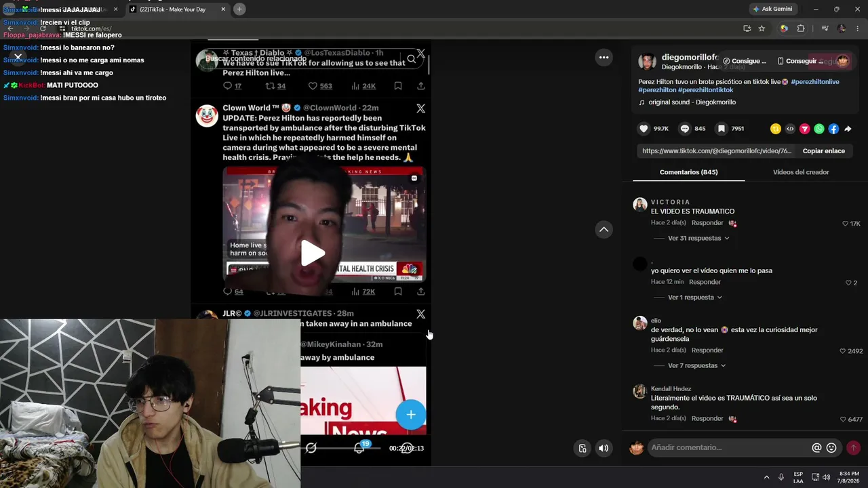Open the taskbar volume icon
Image resolution: width=868 pixels, height=488 pixels.
[826, 477]
